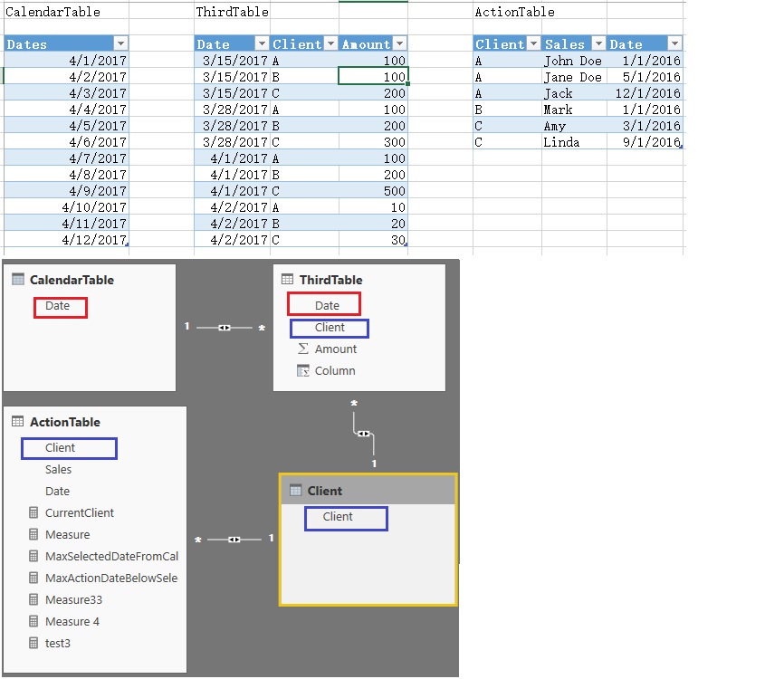
Task: Select the CalendarTable to ThirdTable relationship arrow
Action: [225, 328]
